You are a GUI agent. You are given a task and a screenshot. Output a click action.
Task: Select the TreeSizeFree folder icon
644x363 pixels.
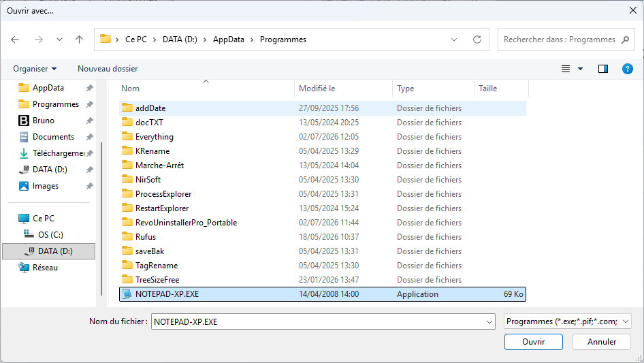click(x=127, y=279)
